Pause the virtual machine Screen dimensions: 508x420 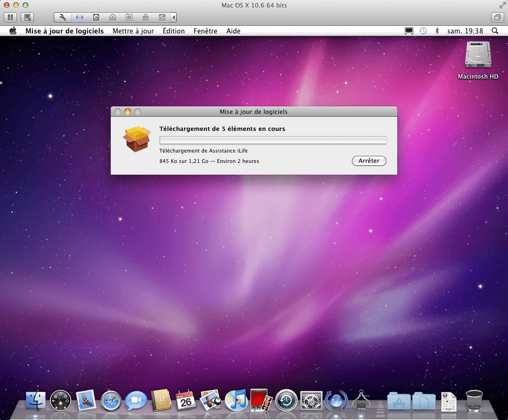click(x=10, y=17)
